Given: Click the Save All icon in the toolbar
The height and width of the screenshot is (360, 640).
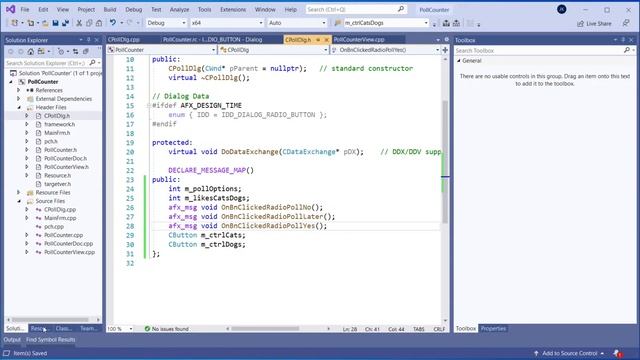Looking at the screenshot, I should (65, 23).
